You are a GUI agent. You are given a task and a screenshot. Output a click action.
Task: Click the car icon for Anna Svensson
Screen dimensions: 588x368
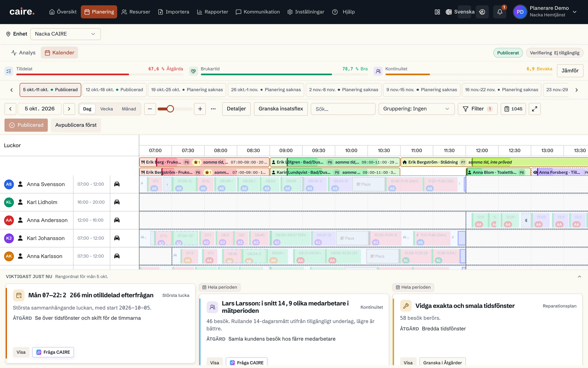[x=117, y=184]
